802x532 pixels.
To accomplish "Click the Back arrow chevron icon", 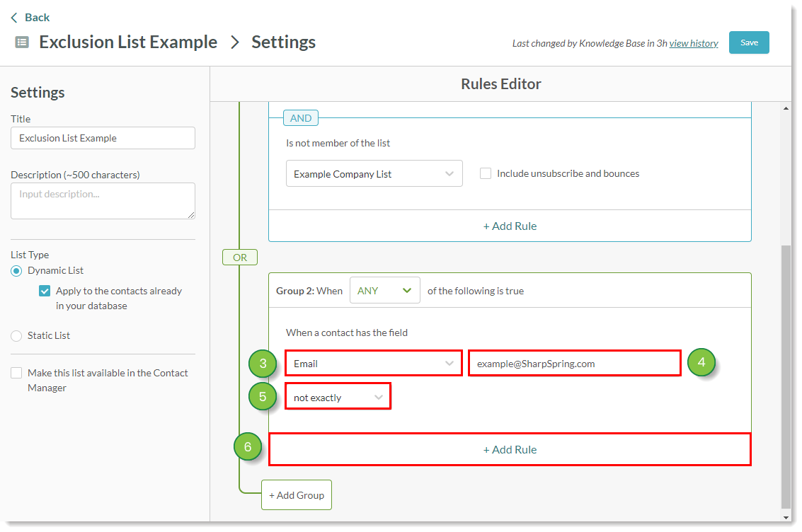I will [x=14, y=18].
